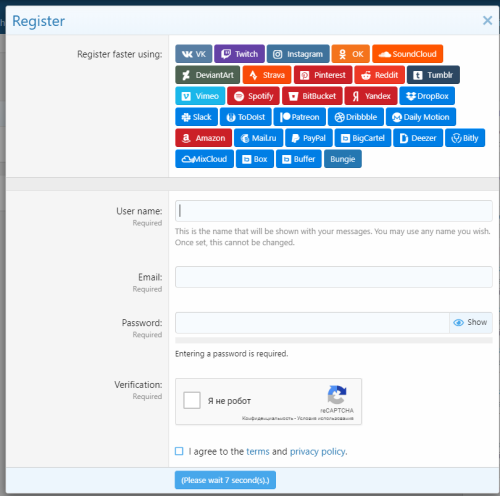Sign up via Slack

[x=196, y=117]
